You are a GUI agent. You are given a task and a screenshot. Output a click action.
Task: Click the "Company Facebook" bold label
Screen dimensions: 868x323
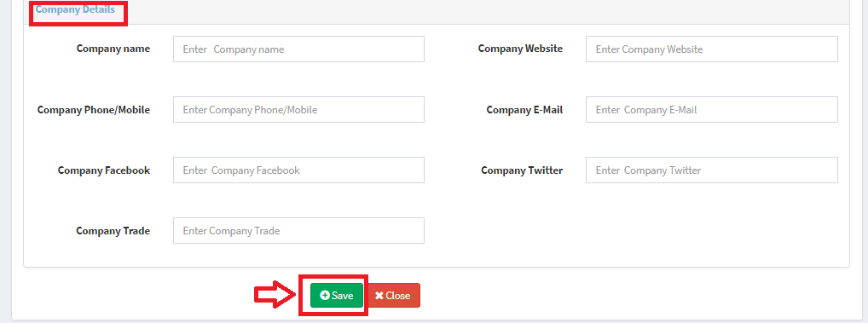tap(104, 170)
